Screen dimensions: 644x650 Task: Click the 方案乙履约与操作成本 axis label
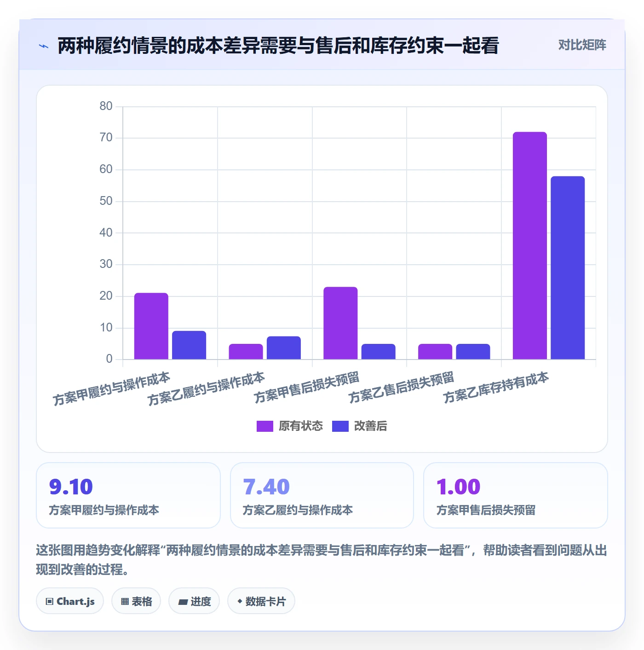coord(206,389)
